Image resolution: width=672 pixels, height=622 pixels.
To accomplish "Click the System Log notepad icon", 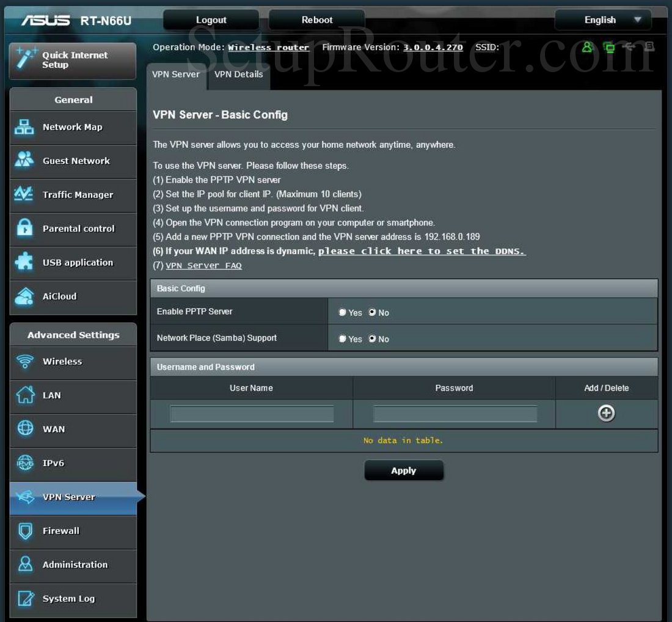I will pyautogui.click(x=26, y=598).
